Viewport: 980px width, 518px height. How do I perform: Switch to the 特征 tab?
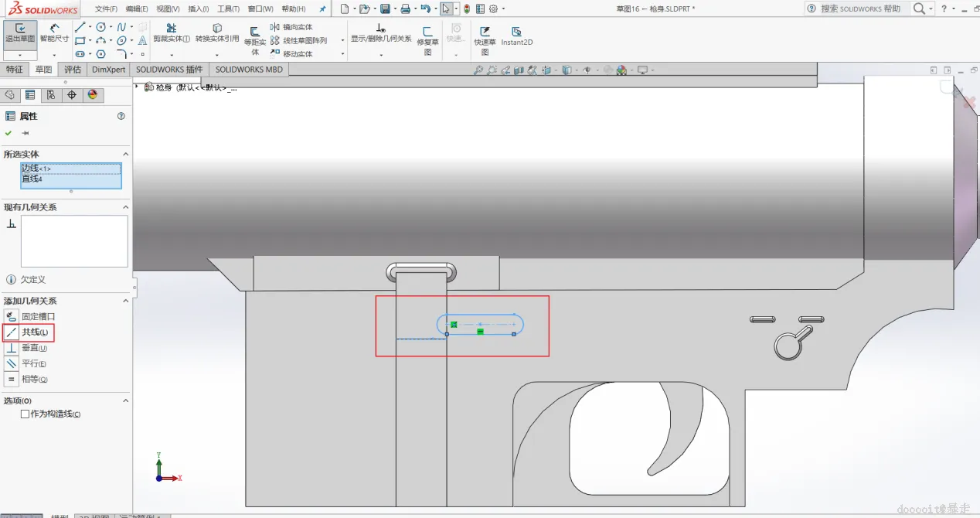click(x=15, y=70)
